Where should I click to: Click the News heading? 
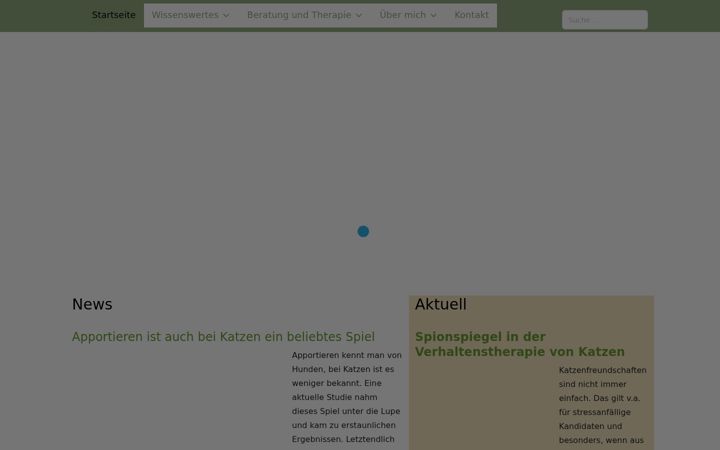[92, 304]
